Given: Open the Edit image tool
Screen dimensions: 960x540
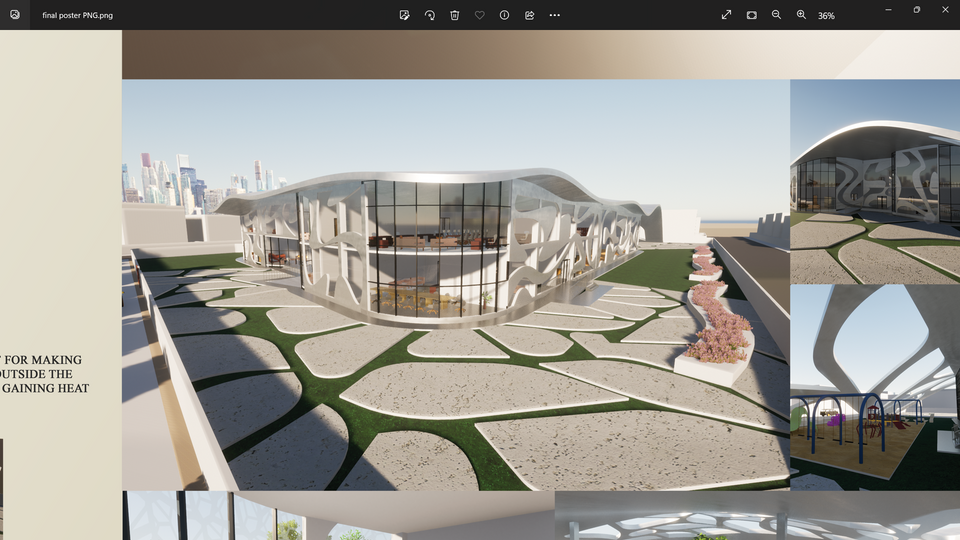Looking at the screenshot, I should tap(404, 15).
